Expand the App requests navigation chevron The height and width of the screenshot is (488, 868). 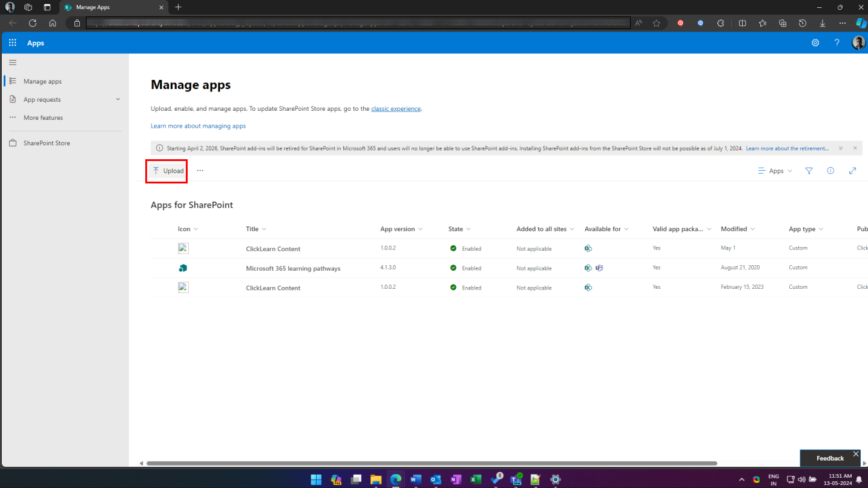pos(118,99)
